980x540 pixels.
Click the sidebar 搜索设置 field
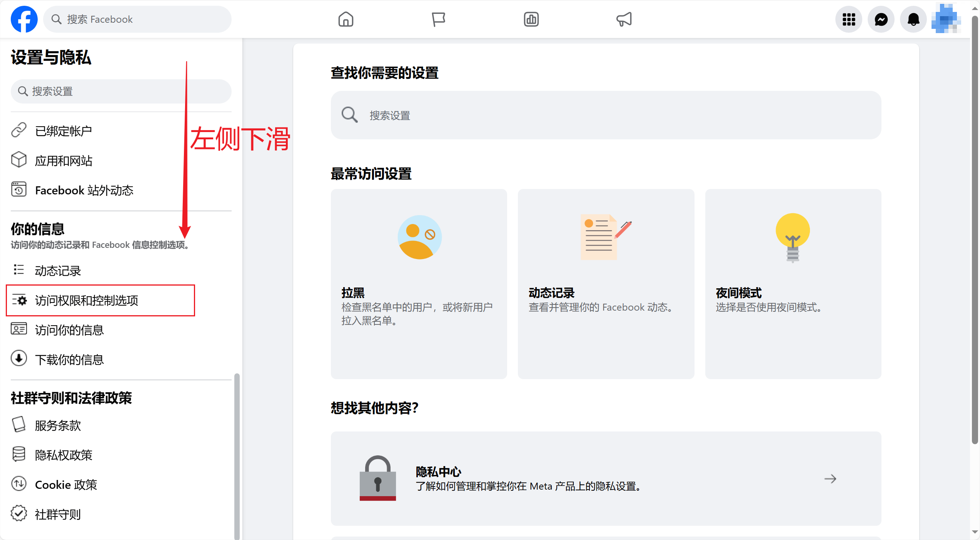tap(121, 91)
